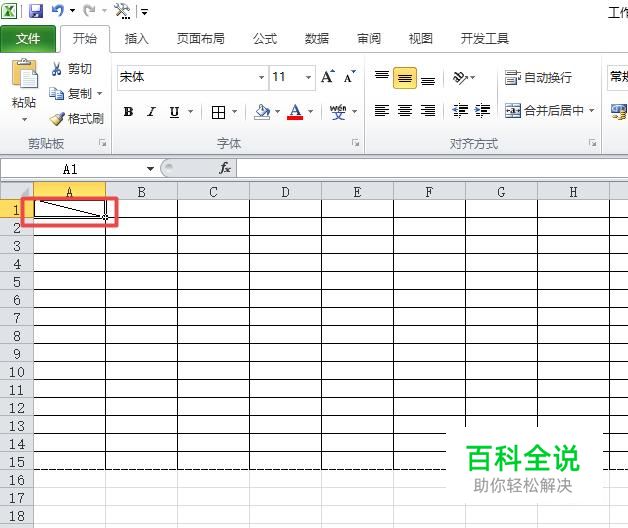628x528 pixels.
Task: Toggle Middle Align vertical alignment
Action: coord(405,77)
